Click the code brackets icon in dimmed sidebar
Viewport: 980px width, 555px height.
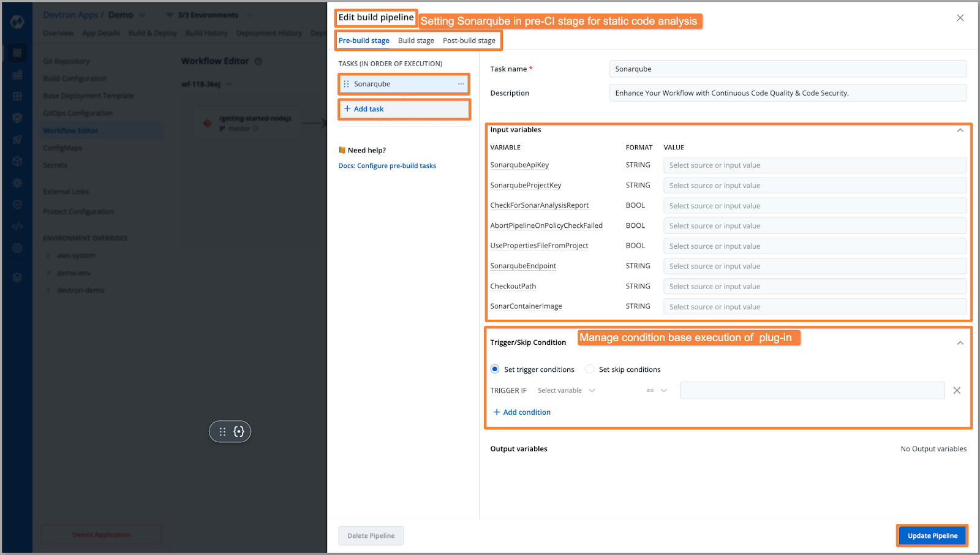[x=17, y=226]
